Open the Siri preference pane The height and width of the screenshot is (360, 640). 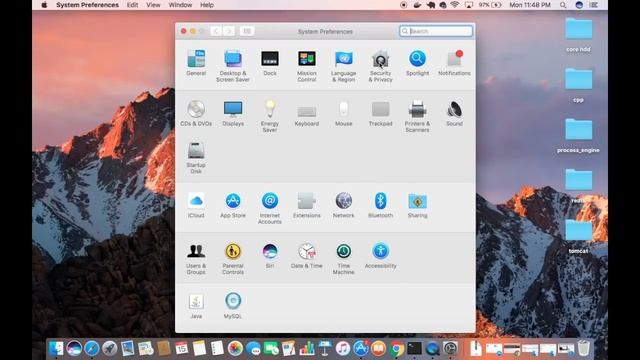coord(270,256)
